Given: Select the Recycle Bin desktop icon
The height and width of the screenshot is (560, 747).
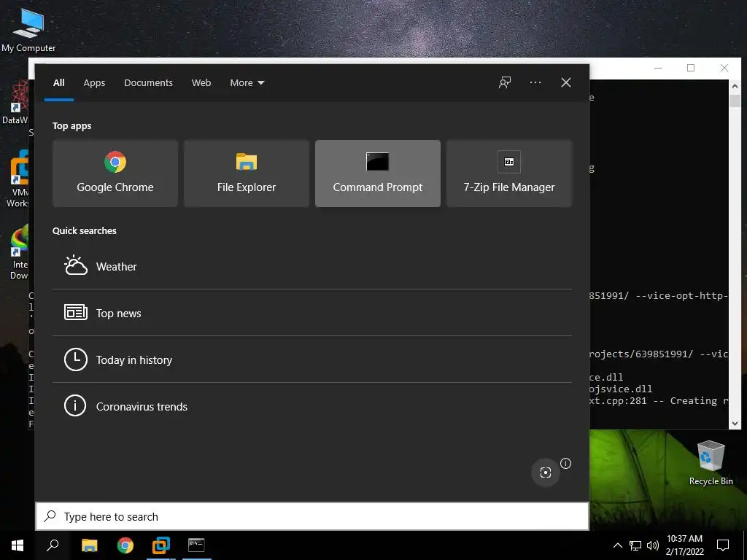Looking at the screenshot, I should coord(711,463).
